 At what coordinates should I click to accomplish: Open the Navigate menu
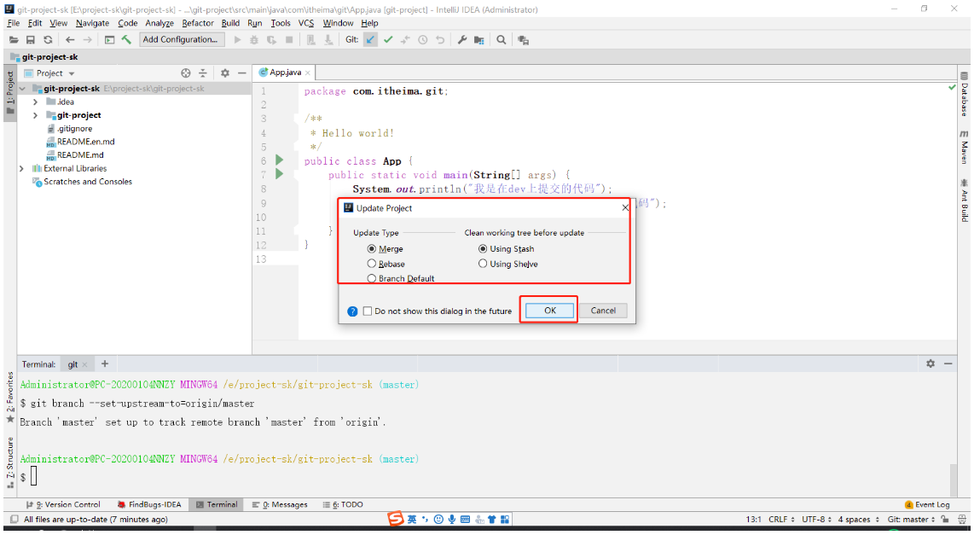(92, 23)
